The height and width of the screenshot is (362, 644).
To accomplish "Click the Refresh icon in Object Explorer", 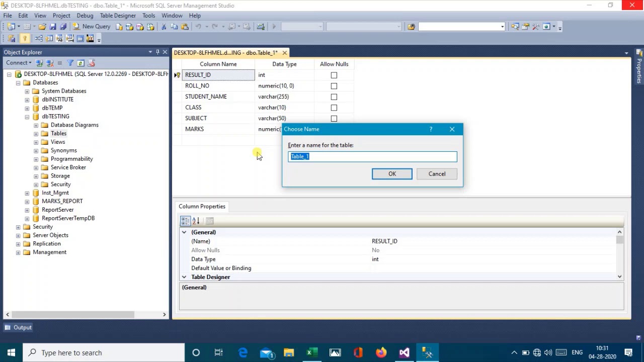I will pyautogui.click(x=80, y=63).
